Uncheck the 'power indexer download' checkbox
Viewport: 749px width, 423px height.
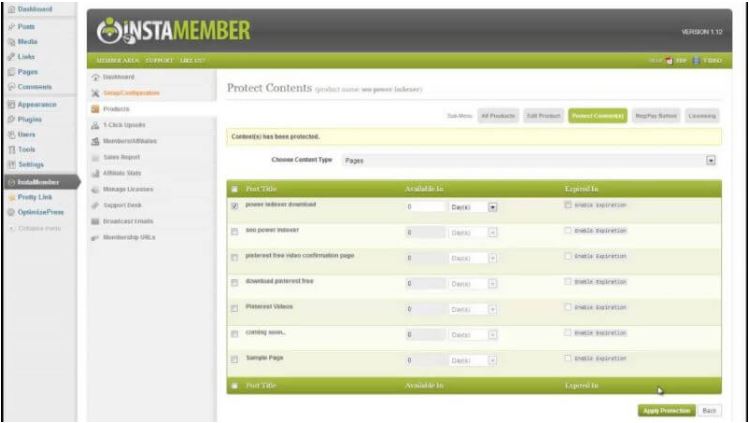(x=235, y=206)
